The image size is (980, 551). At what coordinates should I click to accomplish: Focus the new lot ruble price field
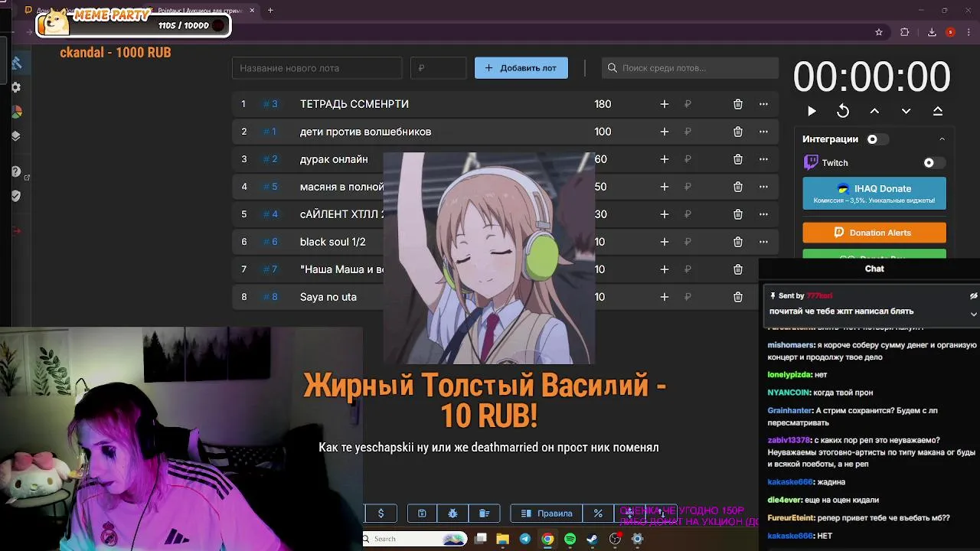tap(438, 68)
